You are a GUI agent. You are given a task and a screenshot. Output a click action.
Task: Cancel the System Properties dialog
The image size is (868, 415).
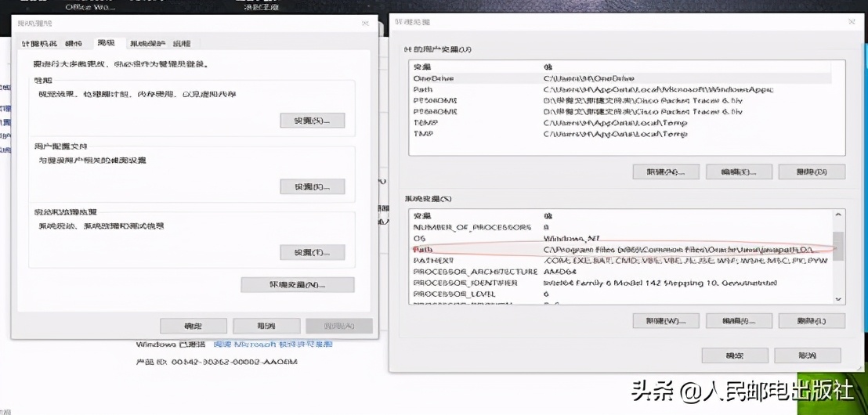pyautogui.click(x=266, y=326)
